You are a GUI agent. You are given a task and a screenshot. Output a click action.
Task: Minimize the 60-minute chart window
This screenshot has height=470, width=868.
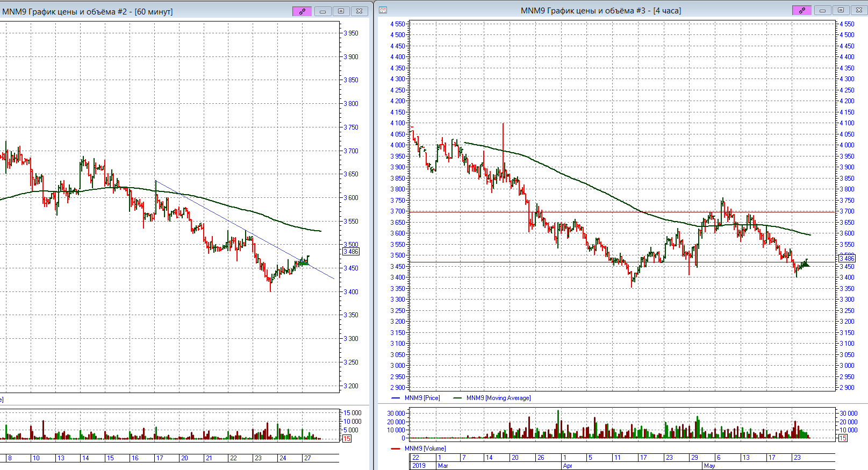point(322,11)
